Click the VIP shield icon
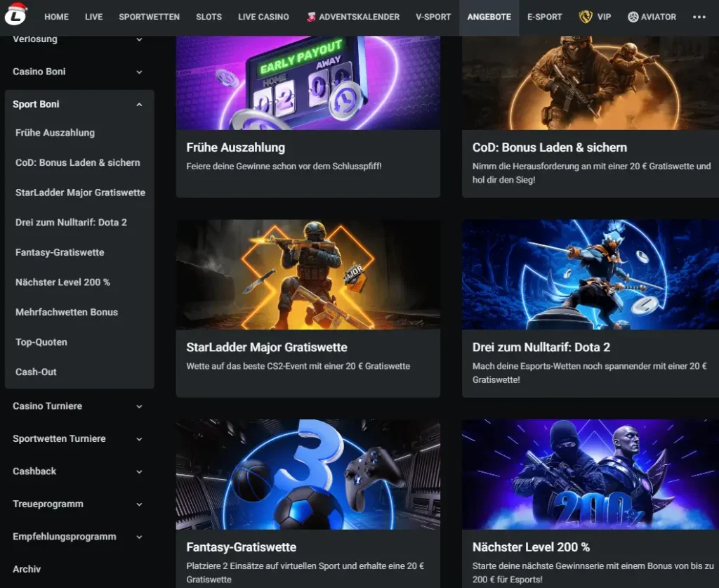Screen dimensions: 719x588 (x=586, y=17)
